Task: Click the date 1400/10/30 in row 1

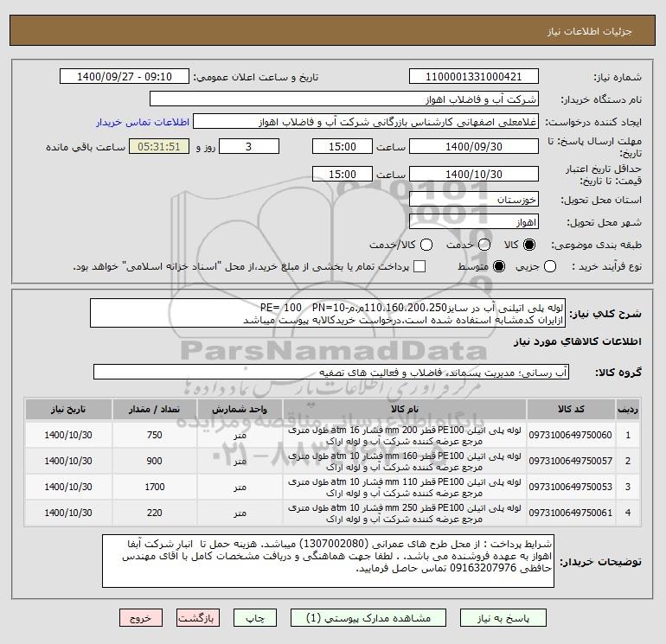Action: click(x=68, y=435)
